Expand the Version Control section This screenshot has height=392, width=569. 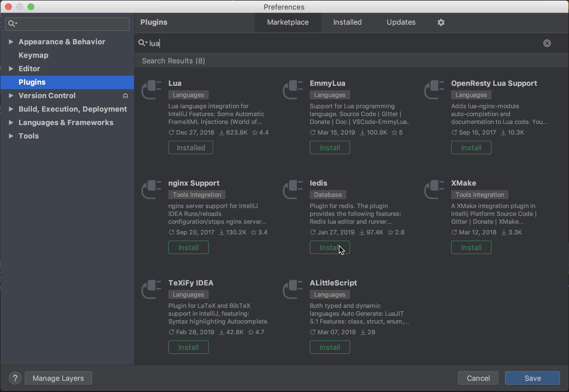pos(11,96)
